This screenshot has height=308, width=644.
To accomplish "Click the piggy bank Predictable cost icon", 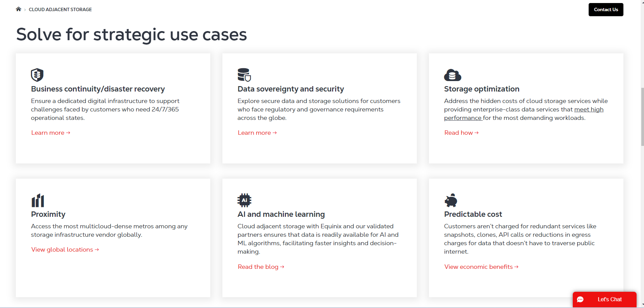I will pos(451,200).
